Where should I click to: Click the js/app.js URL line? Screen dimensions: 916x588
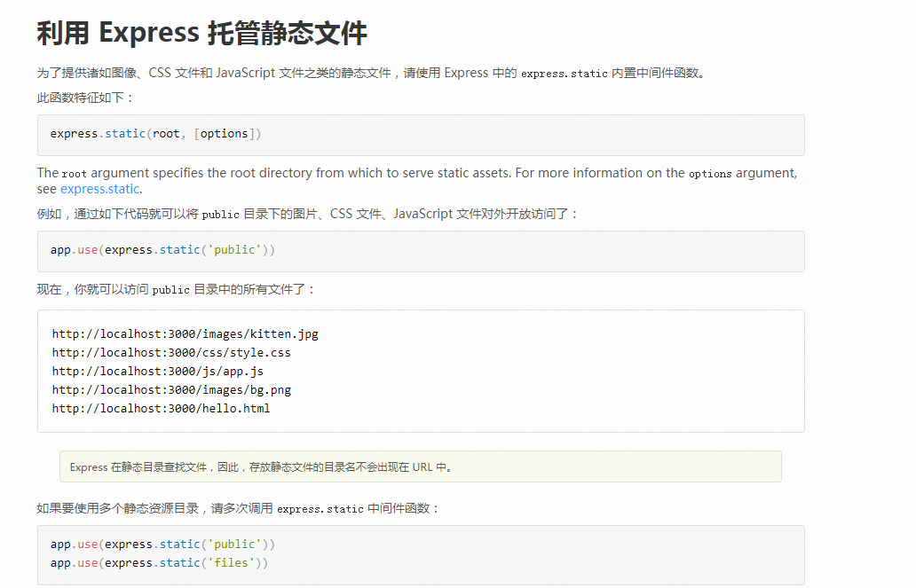(x=157, y=372)
